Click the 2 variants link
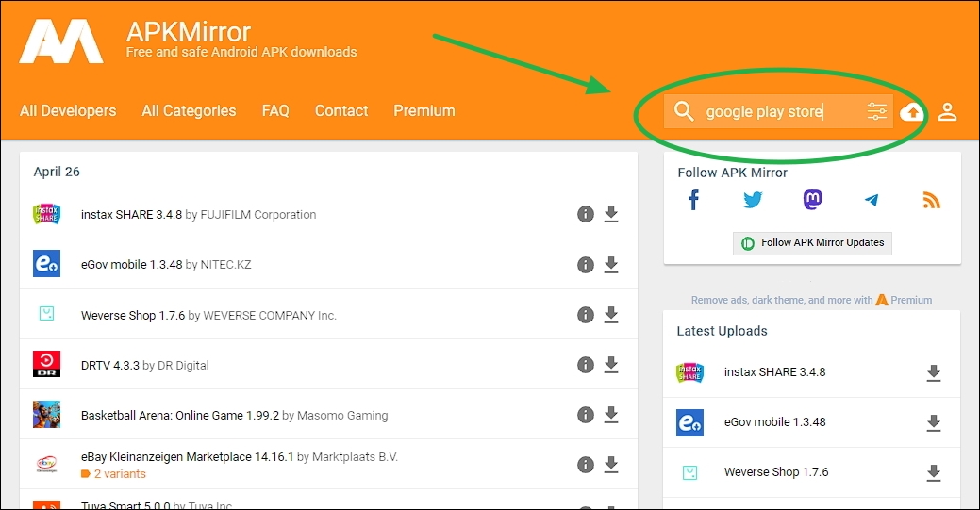This screenshot has height=510, width=980. (114, 474)
